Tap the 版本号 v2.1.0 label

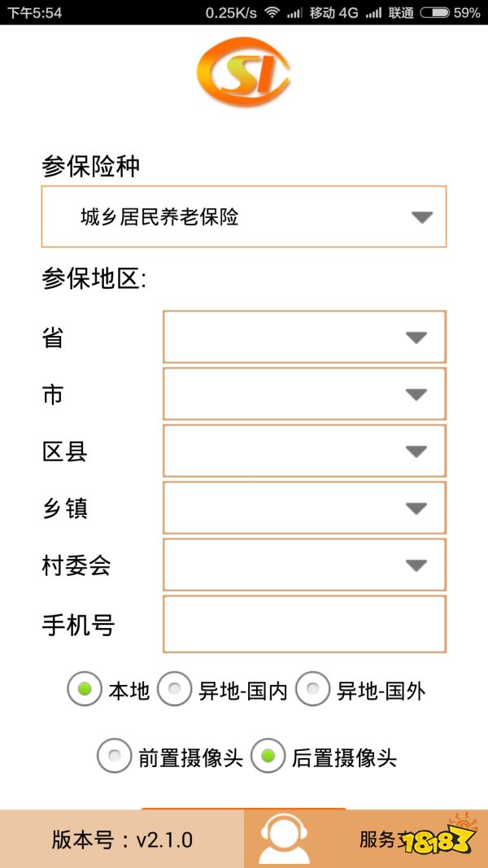(x=122, y=840)
